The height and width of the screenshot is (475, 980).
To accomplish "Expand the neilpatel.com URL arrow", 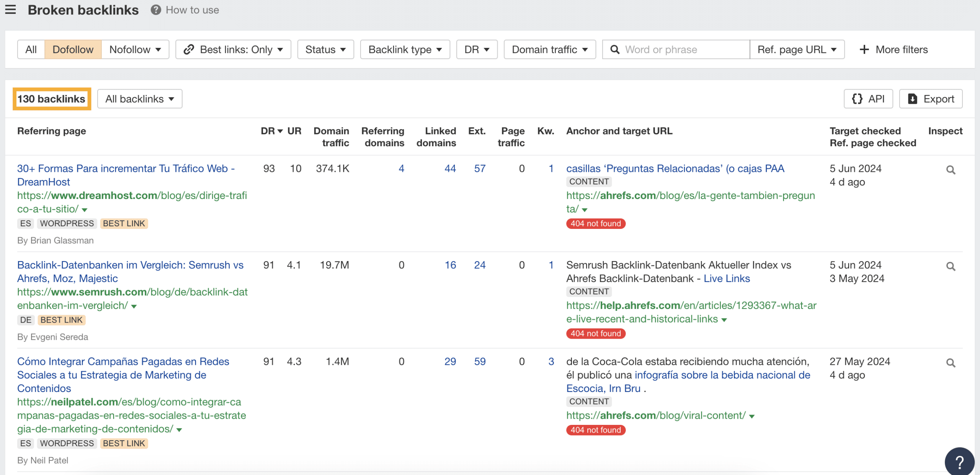I will pyautogui.click(x=179, y=430).
